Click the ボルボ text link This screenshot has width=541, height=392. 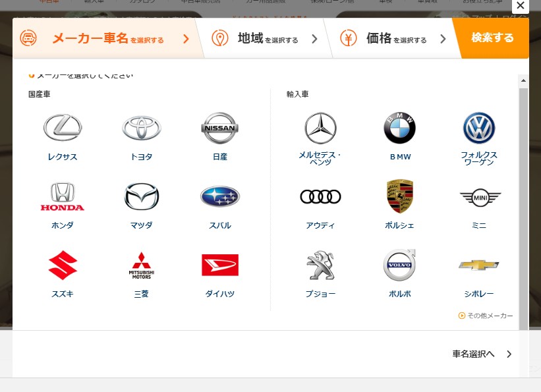[399, 294]
